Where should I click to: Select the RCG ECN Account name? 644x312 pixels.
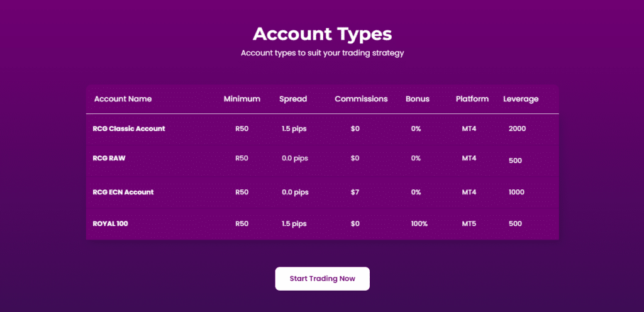point(123,192)
